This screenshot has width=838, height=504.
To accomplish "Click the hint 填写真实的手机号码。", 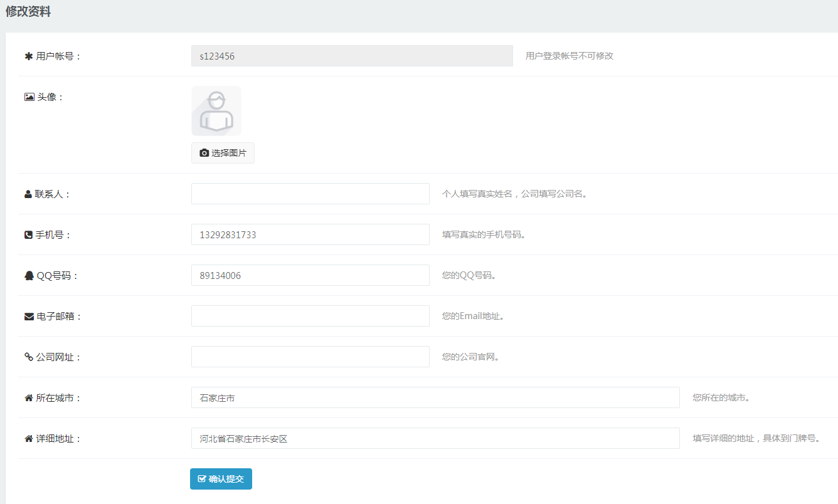I will pyautogui.click(x=484, y=234).
